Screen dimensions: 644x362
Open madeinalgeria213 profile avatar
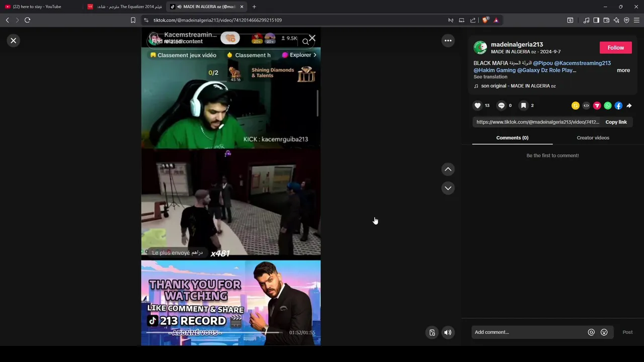click(x=480, y=48)
